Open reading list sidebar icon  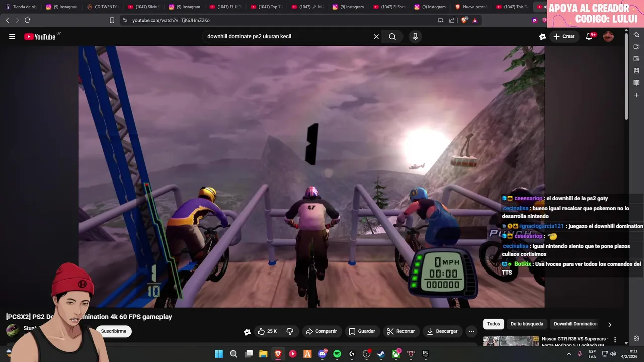point(636,83)
